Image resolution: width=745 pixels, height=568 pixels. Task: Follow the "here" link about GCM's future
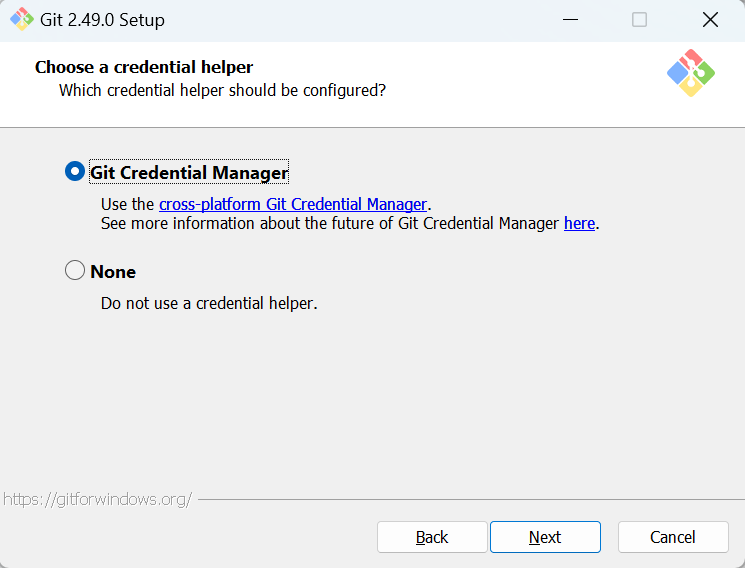[x=579, y=223]
